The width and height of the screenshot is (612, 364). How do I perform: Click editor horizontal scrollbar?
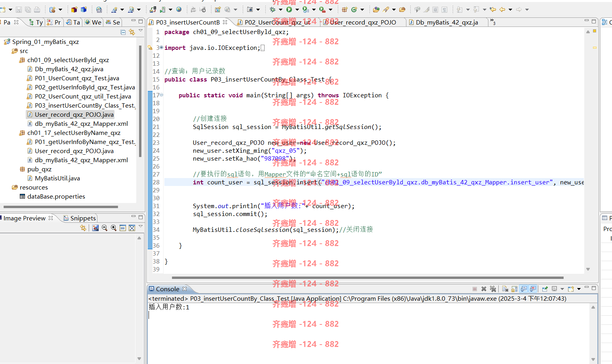(368, 278)
